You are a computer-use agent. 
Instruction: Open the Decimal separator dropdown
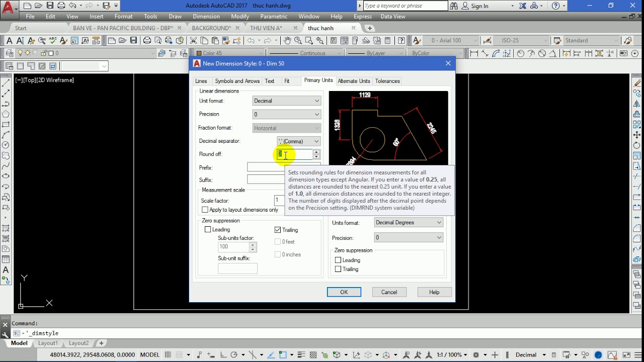[298, 141]
